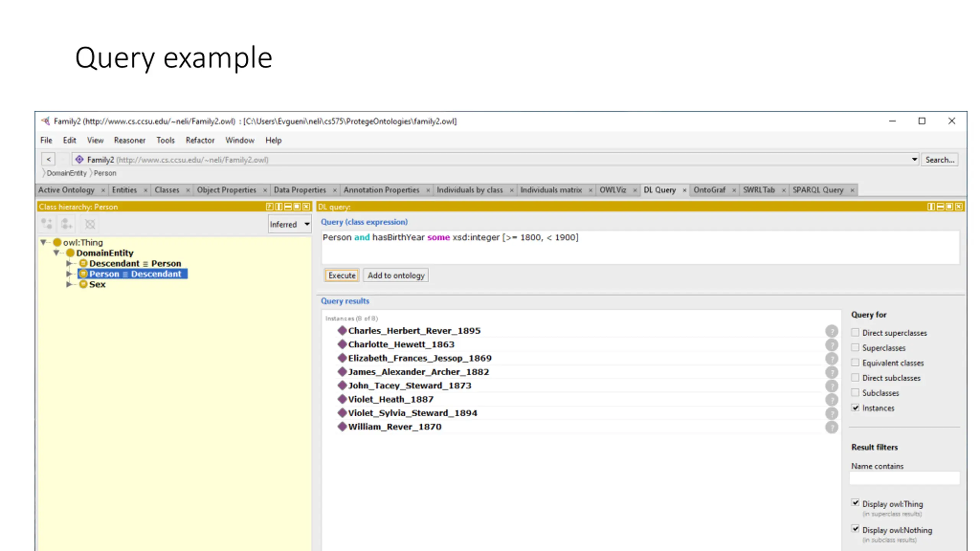Explain inference for Violet_Sylvia_Steward_1894
Viewport: 980px width, 551px height.
point(831,414)
